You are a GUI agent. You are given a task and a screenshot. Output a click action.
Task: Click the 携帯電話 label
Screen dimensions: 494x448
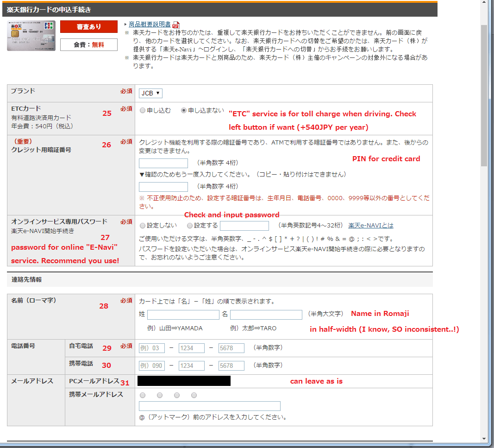pos(81,364)
